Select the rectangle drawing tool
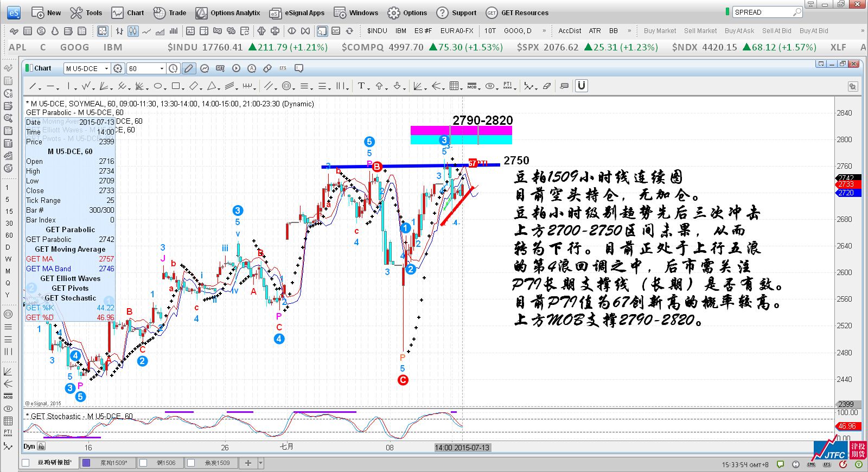The image size is (868, 472). (x=176, y=86)
